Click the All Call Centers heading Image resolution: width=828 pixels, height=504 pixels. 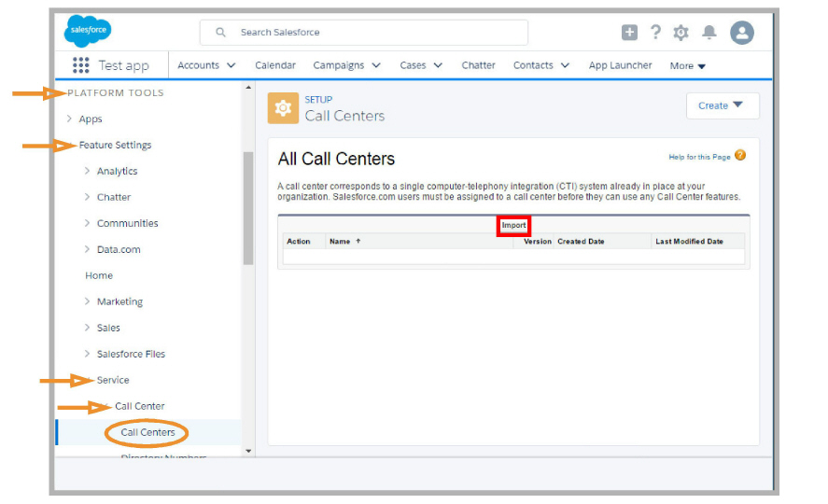[x=336, y=159]
